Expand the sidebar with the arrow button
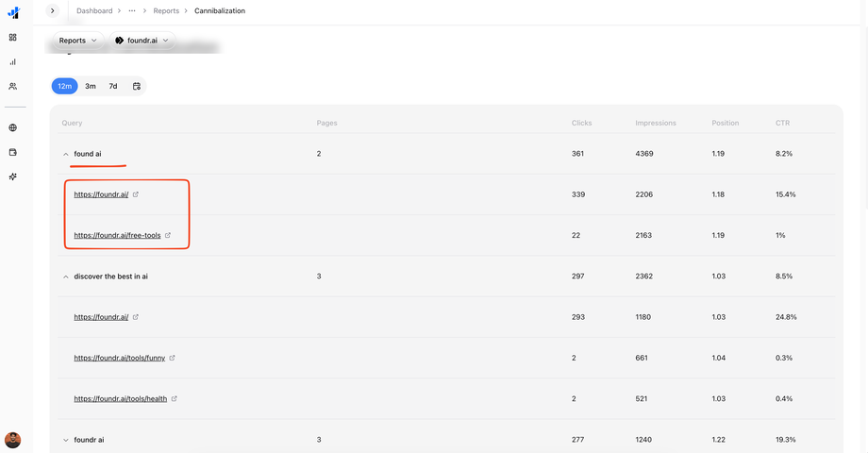The width and height of the screenshot is (868, 453). pyautogui.click(x=53, y=10)
